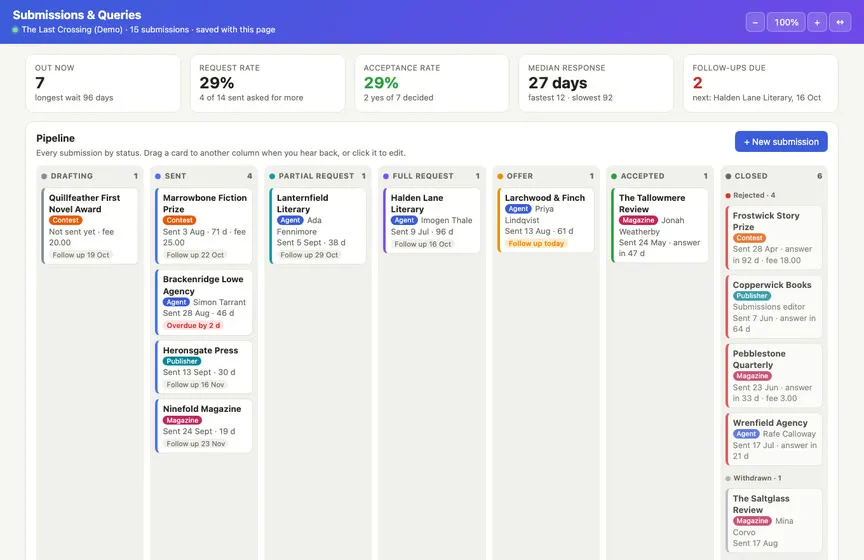Click the Out Now stat card
864x560 pixels.
coord(103,83)
